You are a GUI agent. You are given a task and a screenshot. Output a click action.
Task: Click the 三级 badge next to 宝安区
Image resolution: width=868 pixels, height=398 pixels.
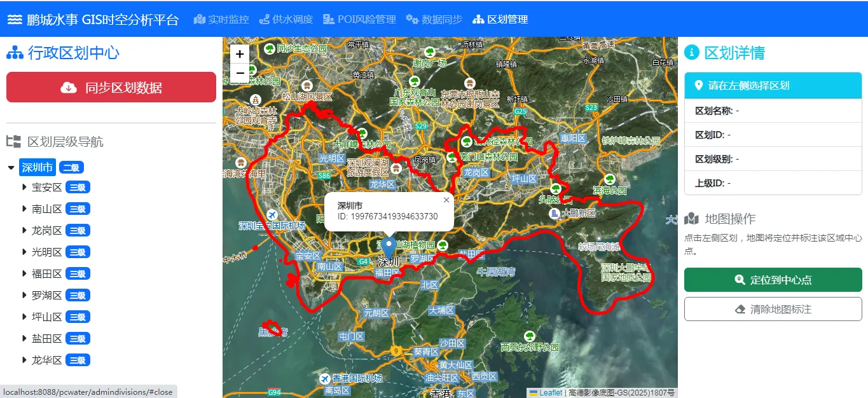pos(78,187)
